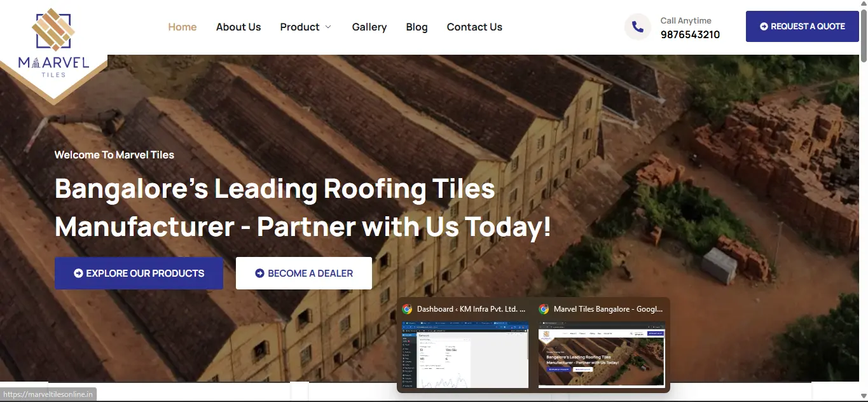Click the Explore Our Products button

point(139,274)
